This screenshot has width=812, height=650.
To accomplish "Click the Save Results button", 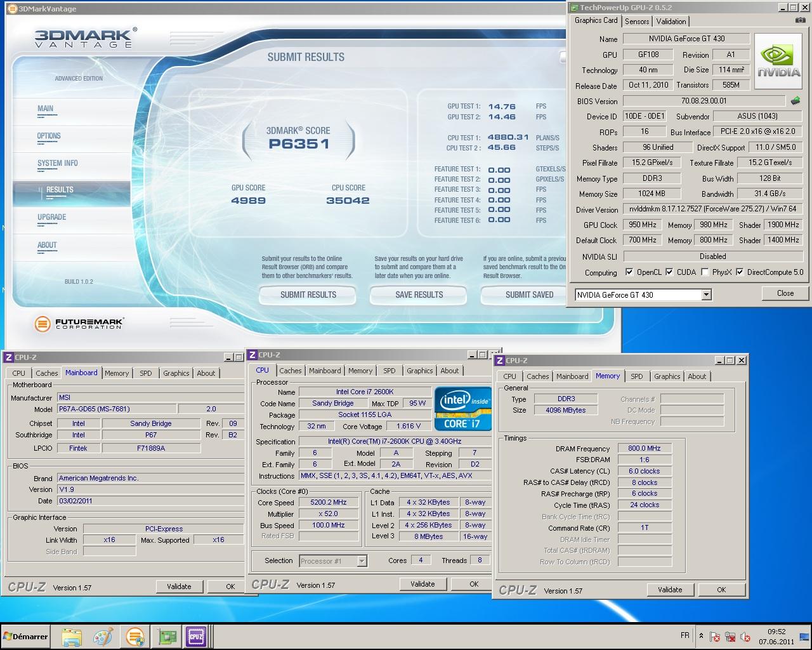I will [419, 295].
